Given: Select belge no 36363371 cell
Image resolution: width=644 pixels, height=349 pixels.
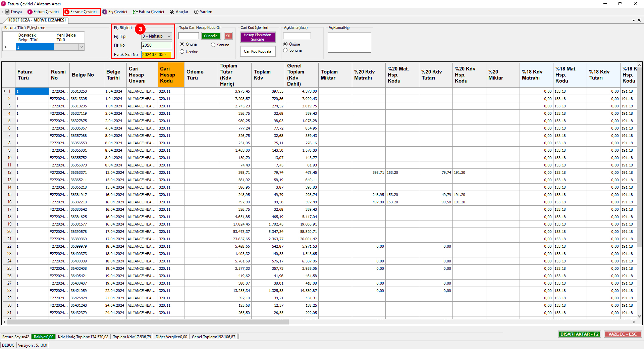Looking at the screenshot, I should coord(87,172).
